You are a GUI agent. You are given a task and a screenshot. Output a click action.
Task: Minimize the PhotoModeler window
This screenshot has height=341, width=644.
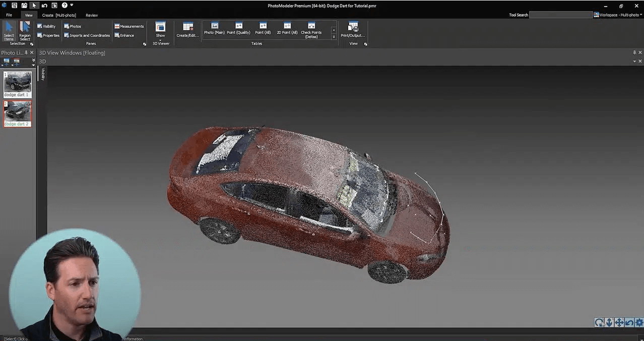point(605,6)
